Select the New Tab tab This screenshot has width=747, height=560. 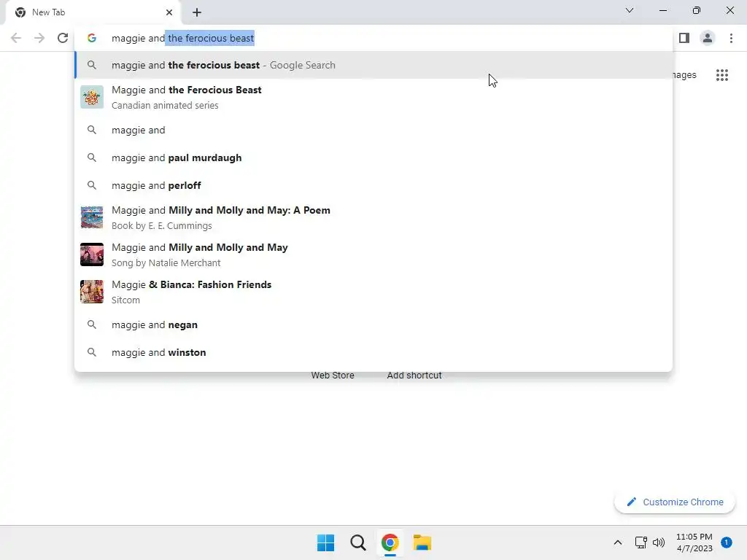[93, 12]
